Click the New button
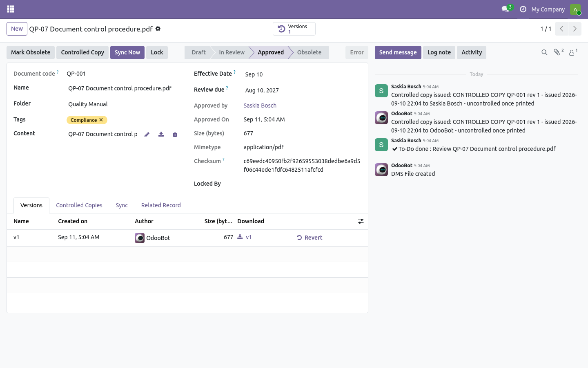The height and width of the screenshot is (368, 588). click(x=17, y=29)
